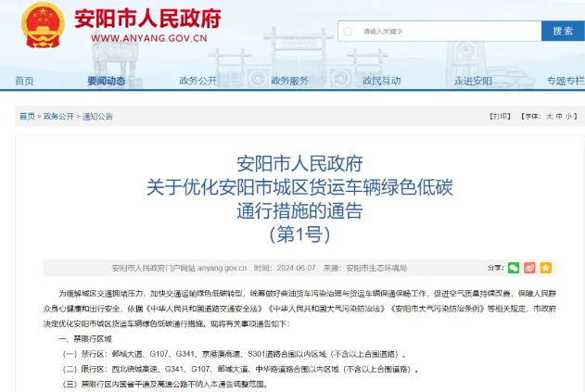Focus the keyword search input field
This screenshot has height=392, width=585.
tap(439, 32)
